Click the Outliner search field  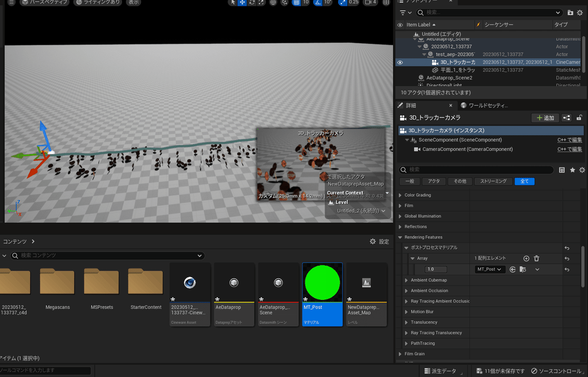(x=489, y=13)
